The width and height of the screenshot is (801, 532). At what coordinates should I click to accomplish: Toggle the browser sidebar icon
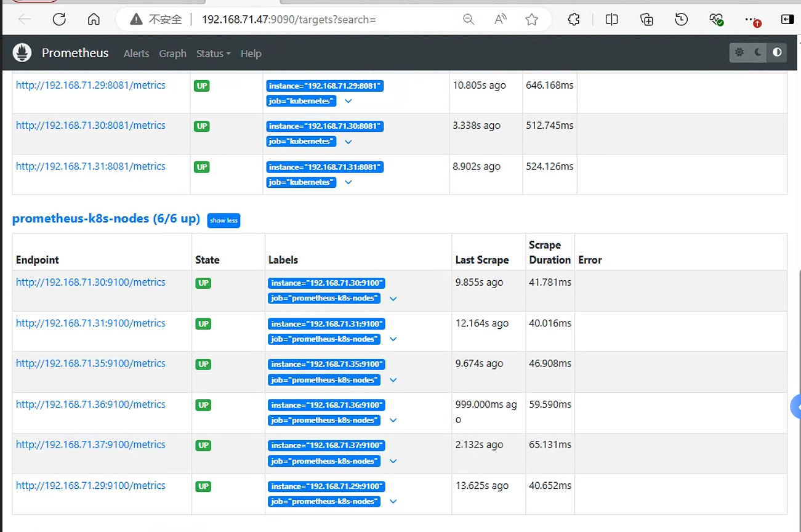pos(787,20)
